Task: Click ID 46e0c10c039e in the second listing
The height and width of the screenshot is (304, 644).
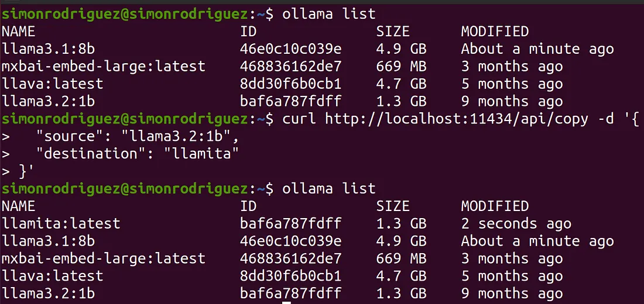Action: 290,241
